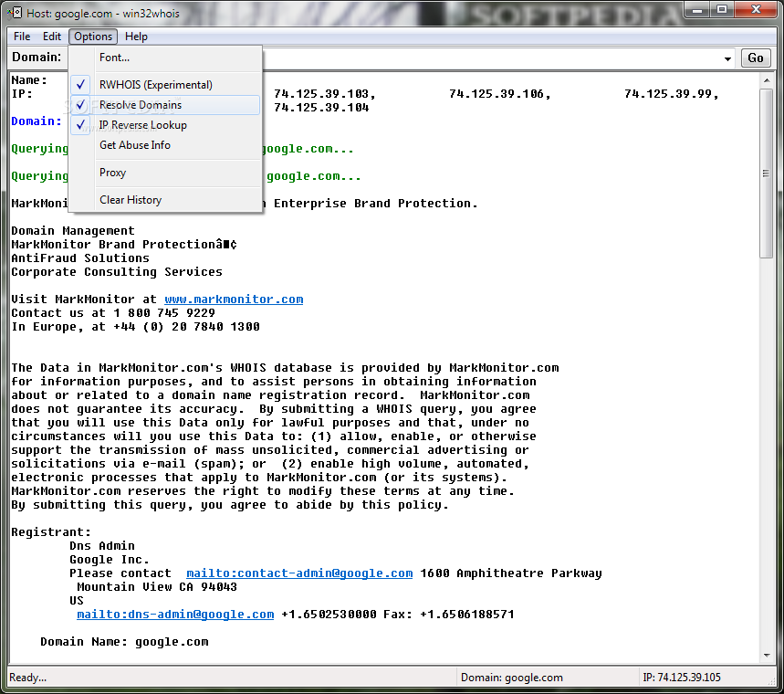
Task: Toggle RWHOIS (Experimental) option
Action: tap(165, 85)
